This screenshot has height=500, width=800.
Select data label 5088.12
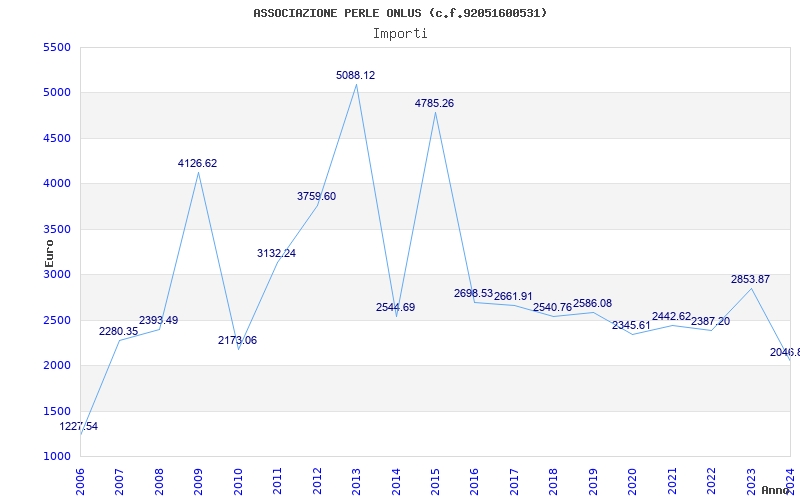pyautogui.click(x=356, y=76)
